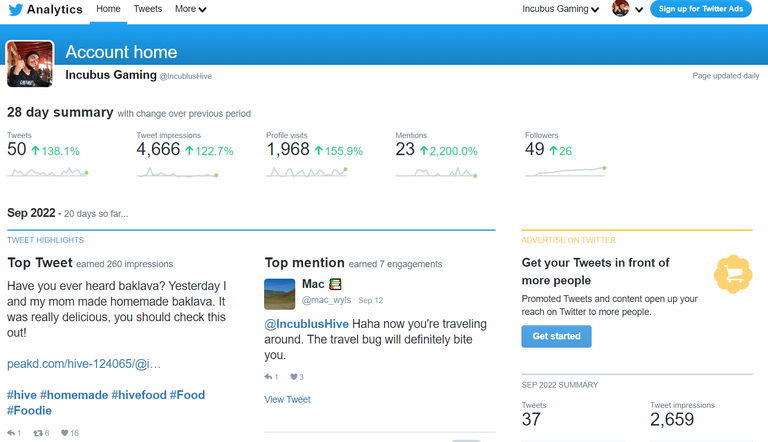Click the Top Tweet heading

pyautogui.click(x=40, y=263)
